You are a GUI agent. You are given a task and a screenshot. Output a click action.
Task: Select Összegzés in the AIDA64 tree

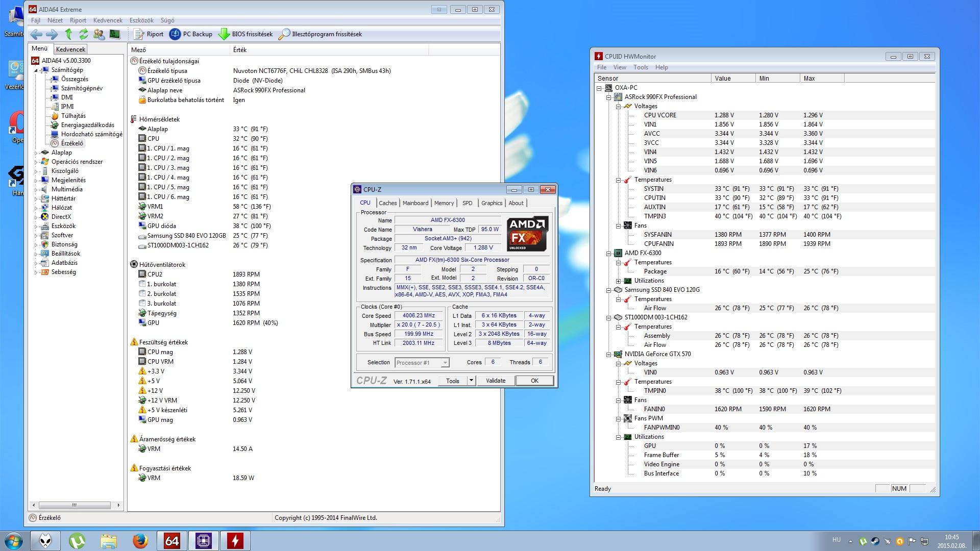[75, 79]
